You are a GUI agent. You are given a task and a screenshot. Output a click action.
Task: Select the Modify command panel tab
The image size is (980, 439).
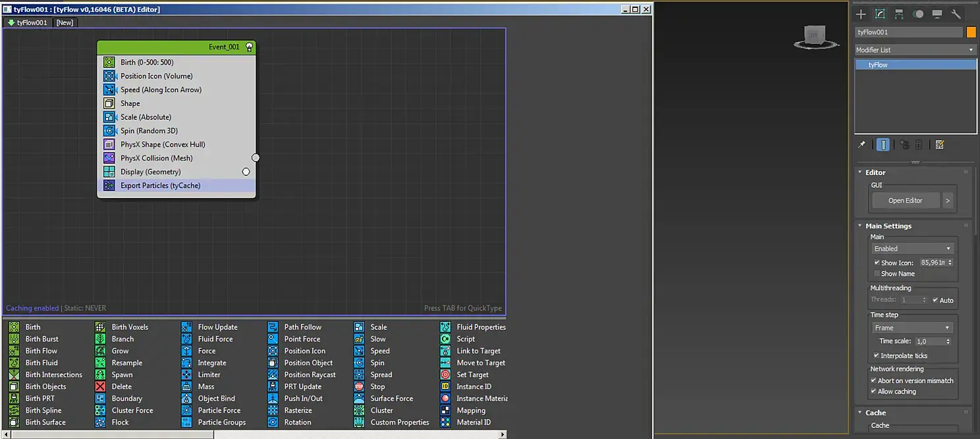[880, 14]
